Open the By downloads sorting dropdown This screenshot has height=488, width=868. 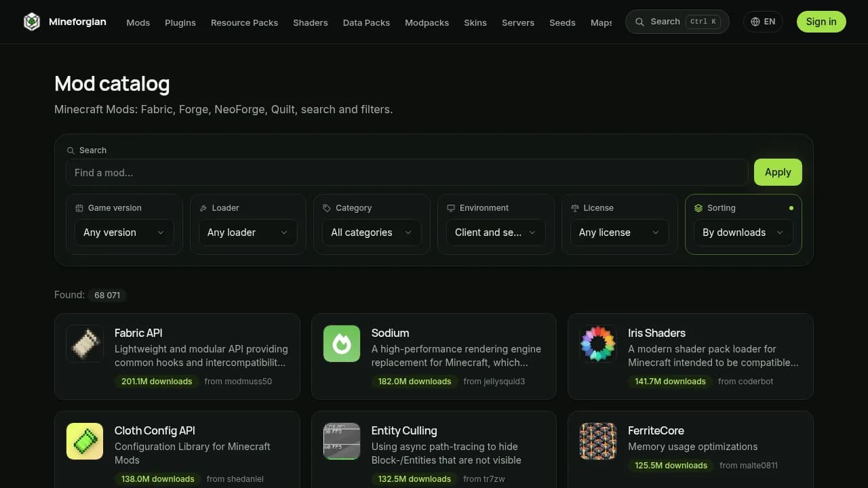(743, 232)
